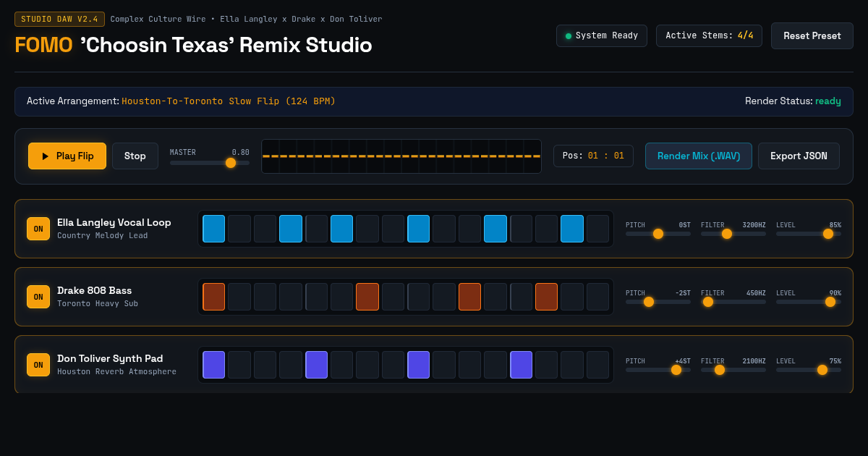Start playback with Play Flip button
Viewport: 868px width, 456px height.
(67, 156)
